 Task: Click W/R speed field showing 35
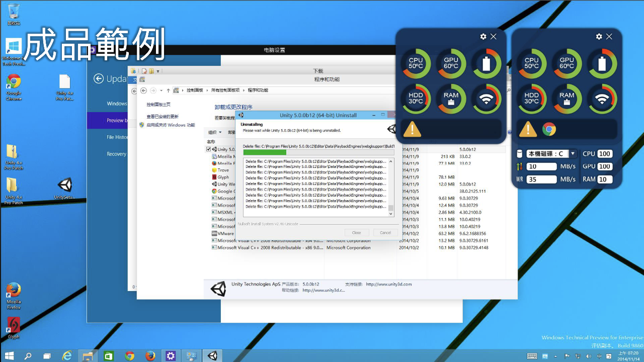coord(541,179)
